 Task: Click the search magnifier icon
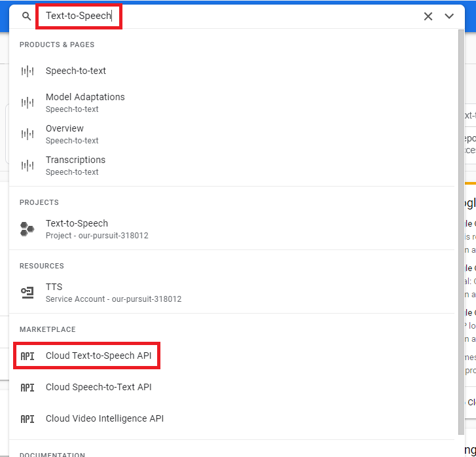point(27,16)
